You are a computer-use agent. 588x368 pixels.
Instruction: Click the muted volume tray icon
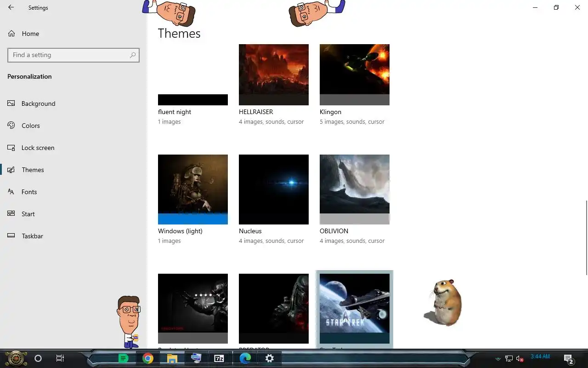point(520,358)
